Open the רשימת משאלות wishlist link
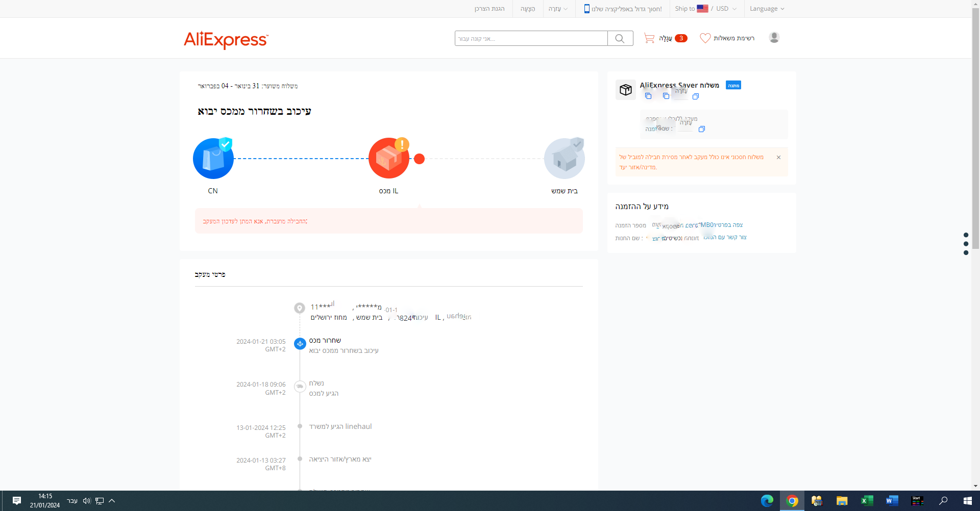 [734, 38]
